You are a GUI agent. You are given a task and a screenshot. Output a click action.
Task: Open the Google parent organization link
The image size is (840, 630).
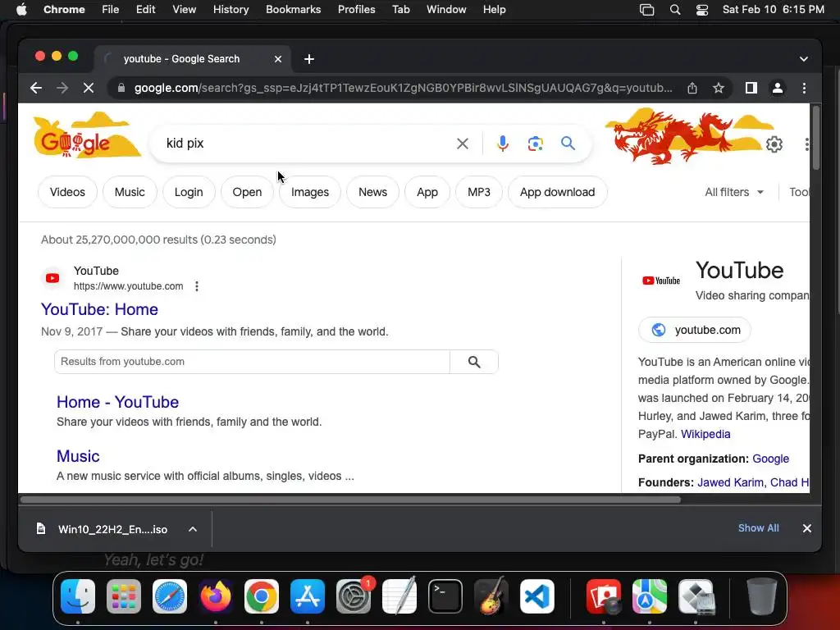click(771, 459)
